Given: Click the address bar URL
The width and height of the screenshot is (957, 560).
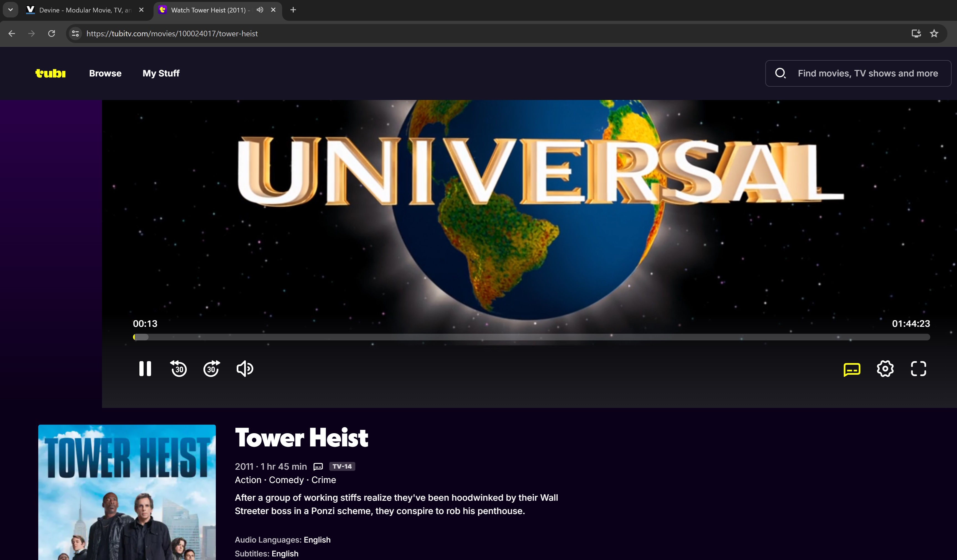Looking at the screenshot, I should click(x=172, y=34).
